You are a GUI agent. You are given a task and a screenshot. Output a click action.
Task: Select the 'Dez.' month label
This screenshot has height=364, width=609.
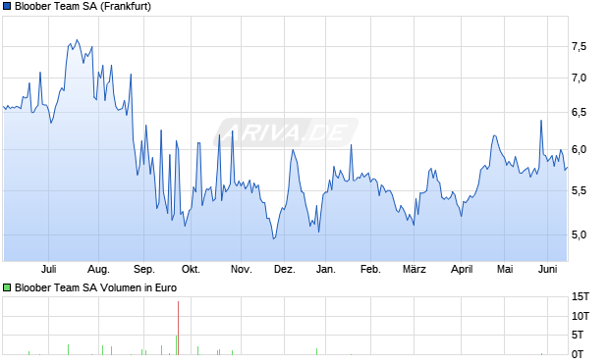(x=284, y=269)
